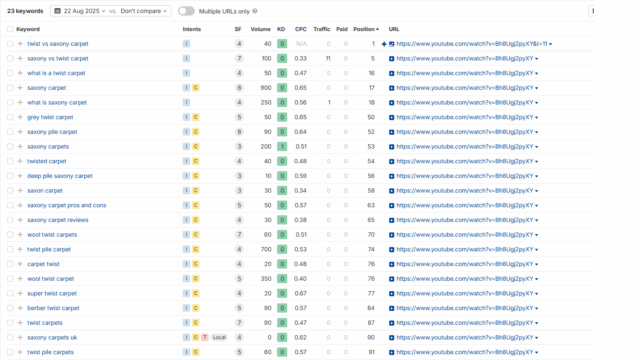Open YouTube URL in 'berber twist carpet' row

click(x=464, y=308)
